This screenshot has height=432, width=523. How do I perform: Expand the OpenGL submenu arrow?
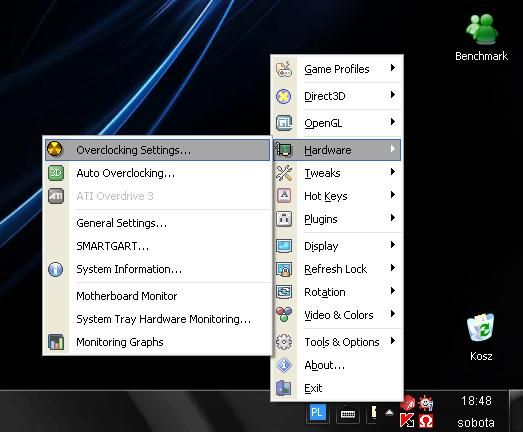pos(393,122)
